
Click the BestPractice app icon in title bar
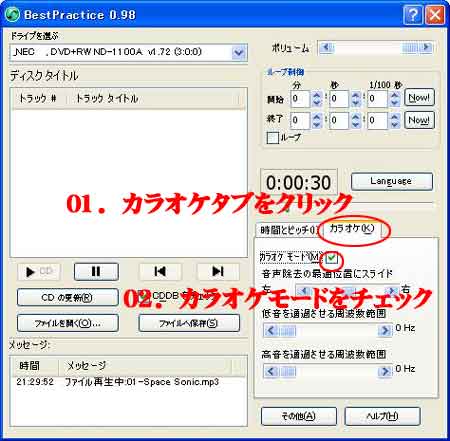point(13,15)
